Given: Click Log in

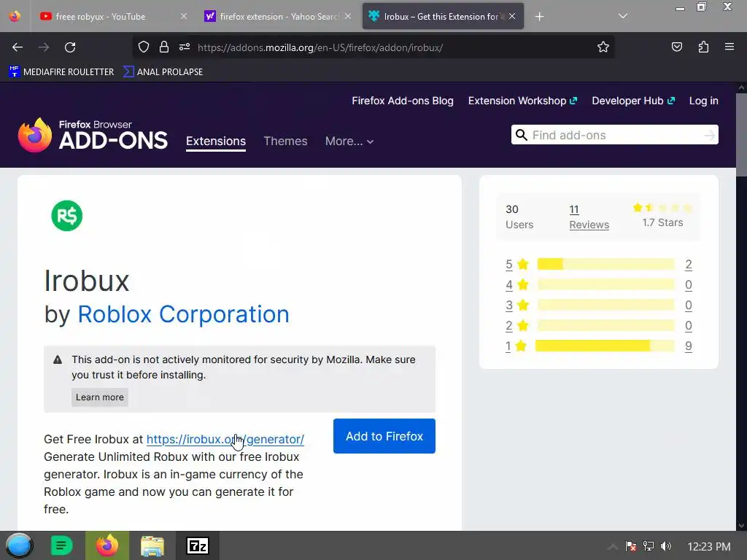Looking at the screenshot, I should click(x=704, y=101).
